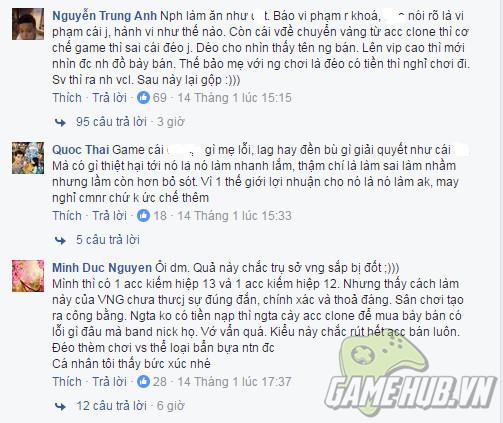This screenshot has width=503, height=423.
Task: Like Minh Duc Nguyen's comment via Thích
Action: [67, 382]
